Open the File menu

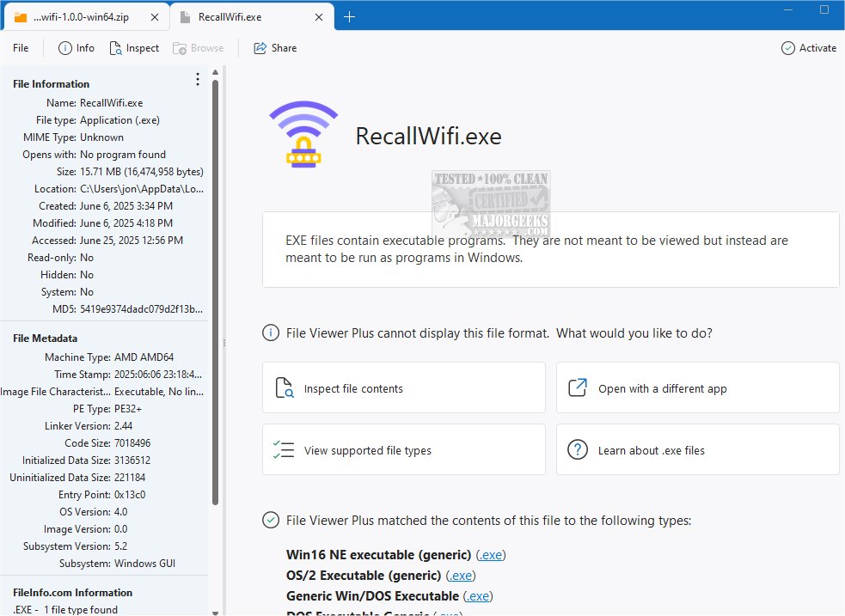21,48
